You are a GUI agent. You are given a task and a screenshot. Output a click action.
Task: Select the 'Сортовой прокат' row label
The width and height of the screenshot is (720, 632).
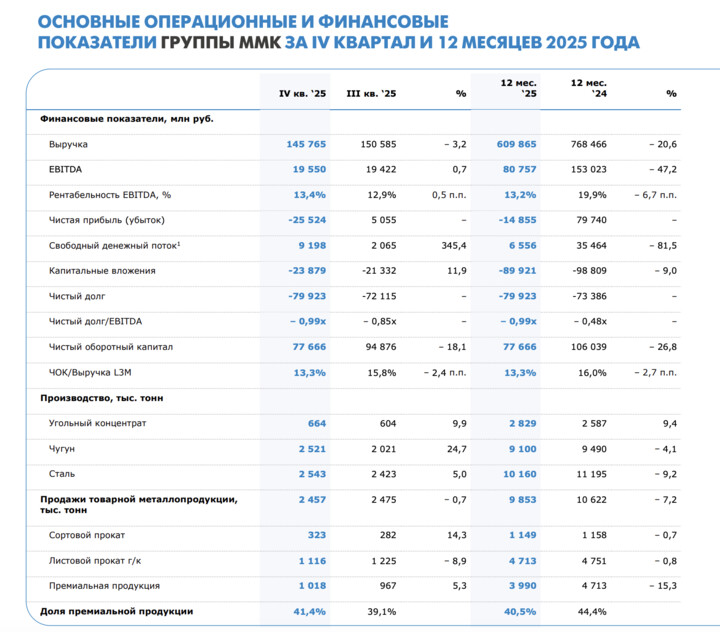pyautogui.click(x=88, y=534)
